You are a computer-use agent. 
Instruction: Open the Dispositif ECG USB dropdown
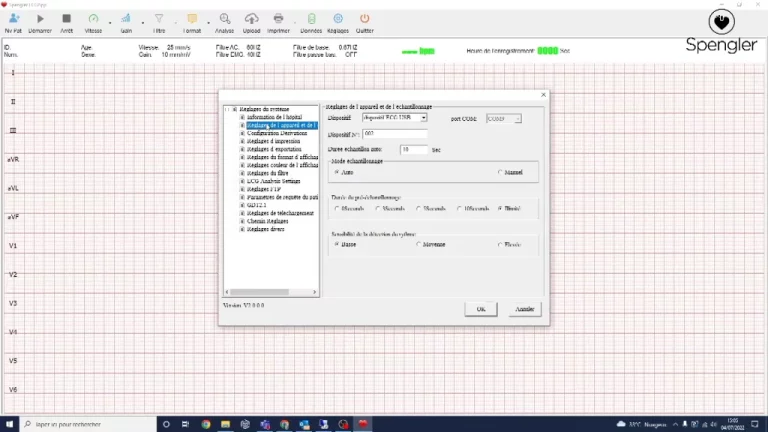click(x=394, y=118)
